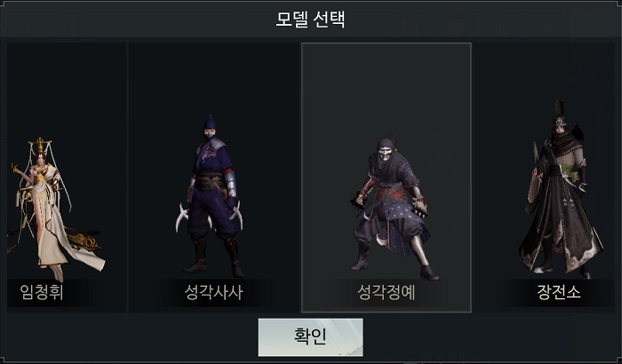This screenshot has height=364, width=622.
Task: Pick the highlighted 성각정예 model card
Action: (x=387, y=178)
